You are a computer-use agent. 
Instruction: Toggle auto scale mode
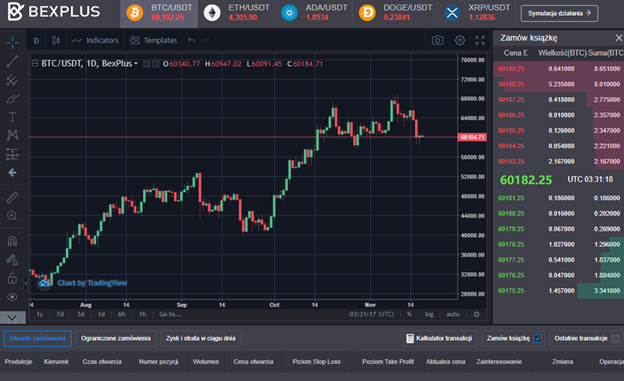pos(453,315)
